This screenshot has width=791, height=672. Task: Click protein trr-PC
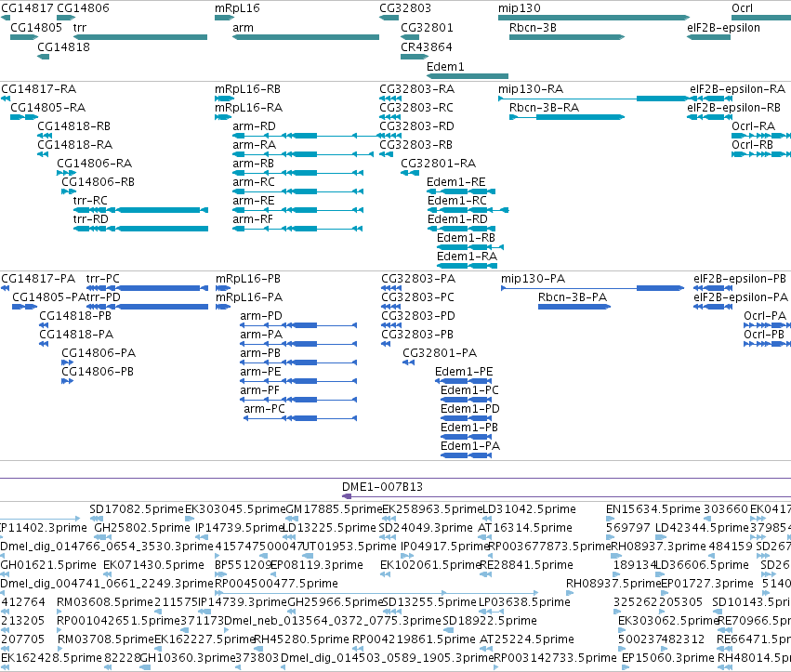coord(147,288)
